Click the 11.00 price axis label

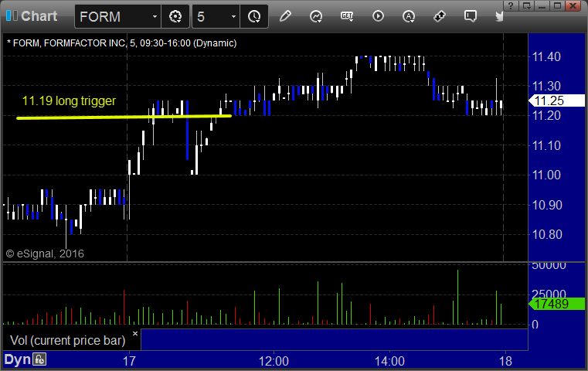point(546,175)
